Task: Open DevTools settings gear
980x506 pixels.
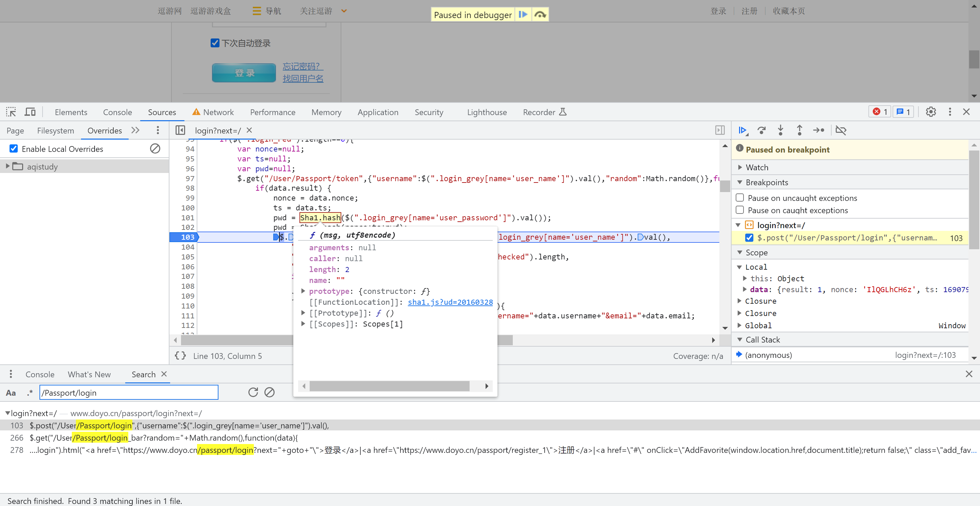Action: pyautogui.click(x=931, y=112)
